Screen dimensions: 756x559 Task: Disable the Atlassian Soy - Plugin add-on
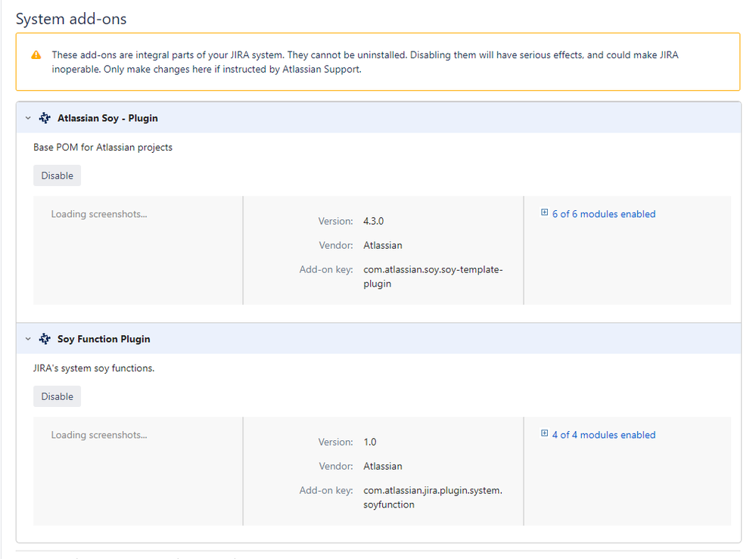(x=57, y=175)
